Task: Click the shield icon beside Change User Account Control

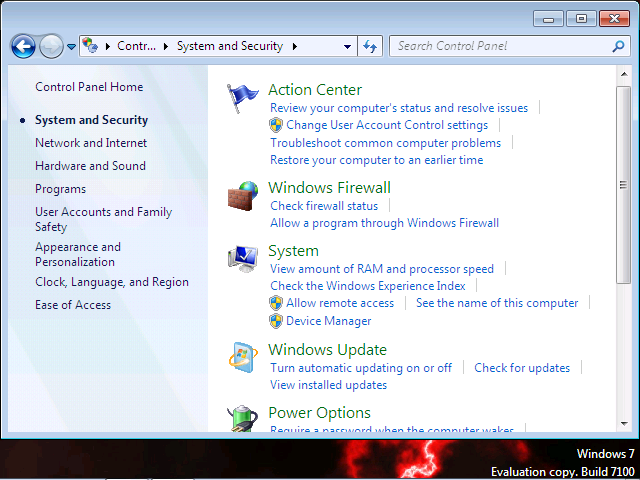Action: [x=276, y=125]
